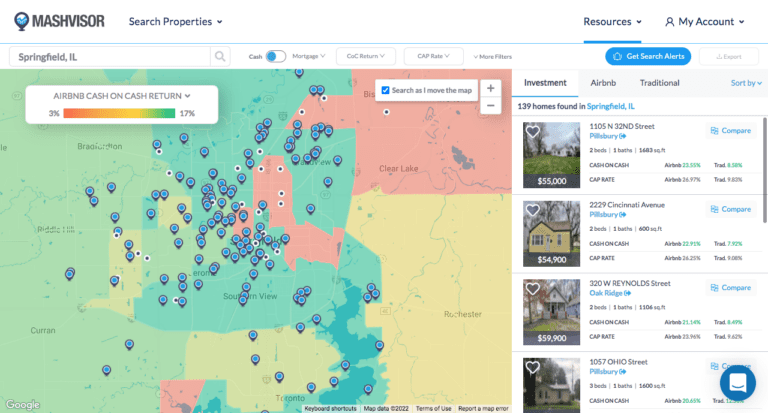This screenshot has height=413, width=768.
Task: Open the CoC Return filter dropdown
Action: pyautogui.click(x=365, y=57)
